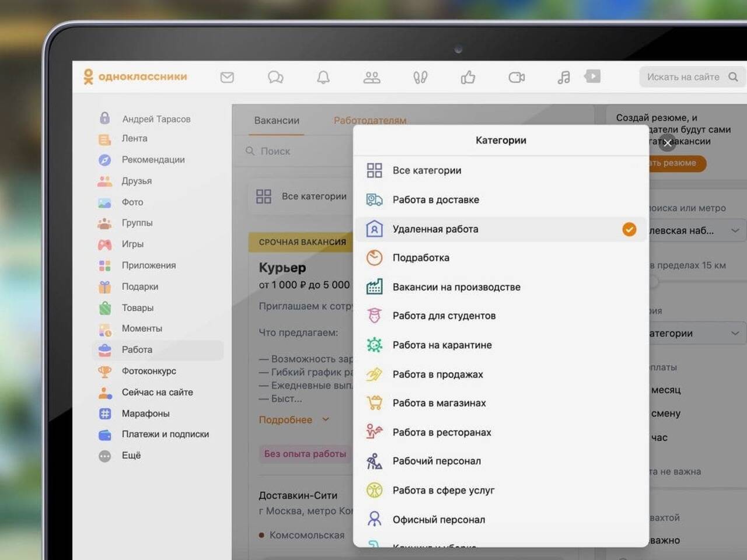This screenshot has height=560, width=747.
Task: Select Все категории in the categories popup
Action: pyautogui.click(x=501, y=170)
